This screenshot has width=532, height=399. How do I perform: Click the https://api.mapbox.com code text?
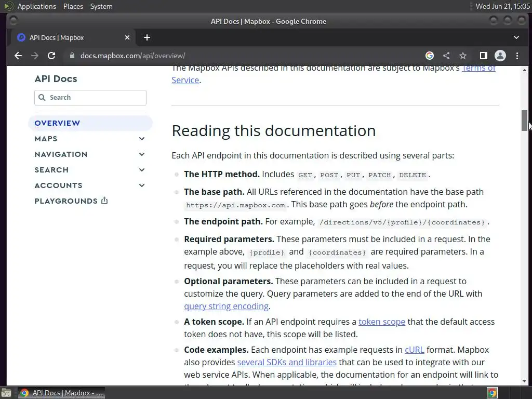(235, 205)
